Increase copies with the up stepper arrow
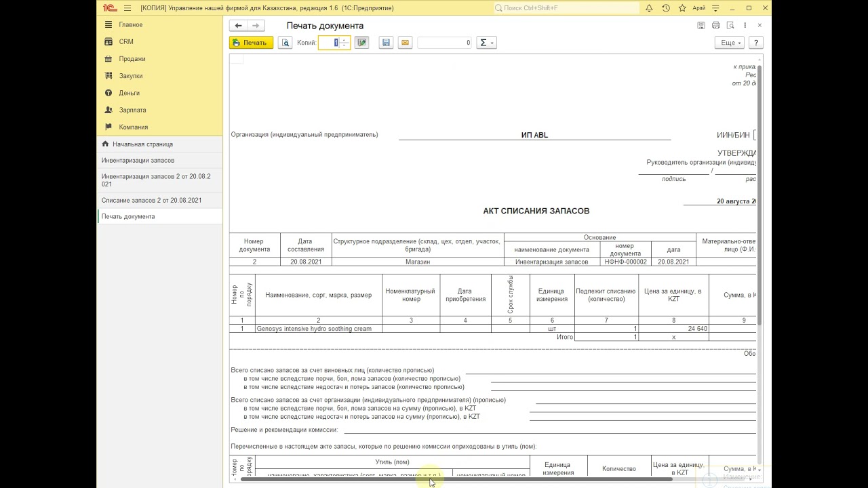 coord(344,39)
